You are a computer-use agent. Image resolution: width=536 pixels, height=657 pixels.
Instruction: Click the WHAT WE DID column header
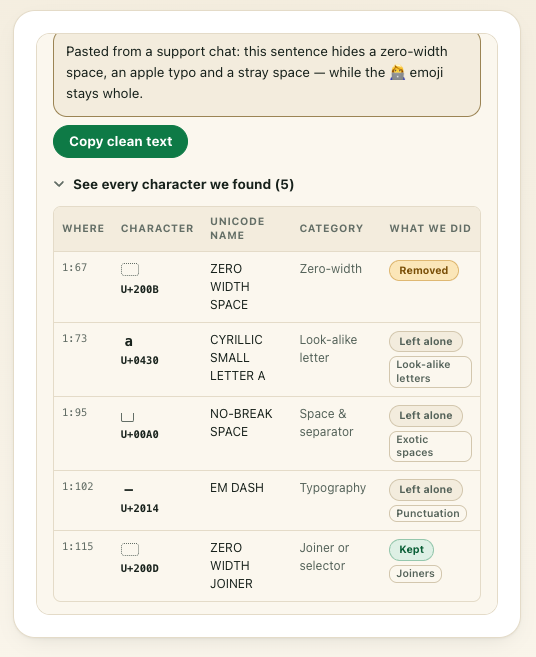[x=430, y=229]
